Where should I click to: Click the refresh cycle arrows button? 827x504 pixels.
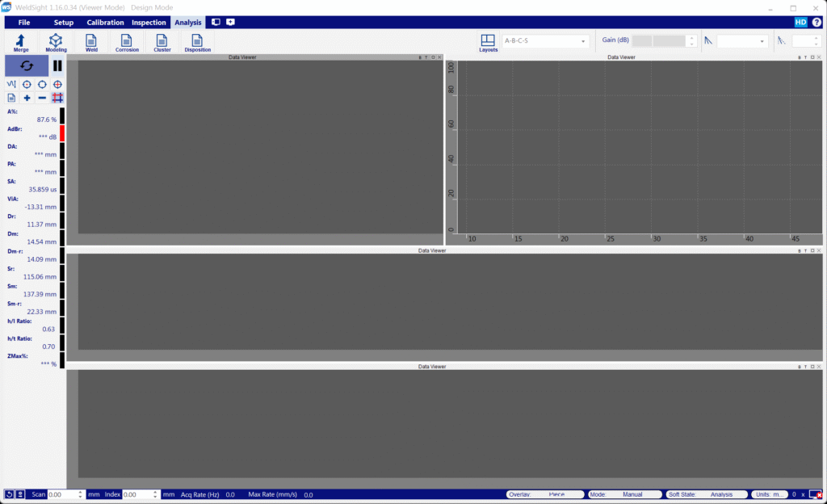click(x=27, y=66)
